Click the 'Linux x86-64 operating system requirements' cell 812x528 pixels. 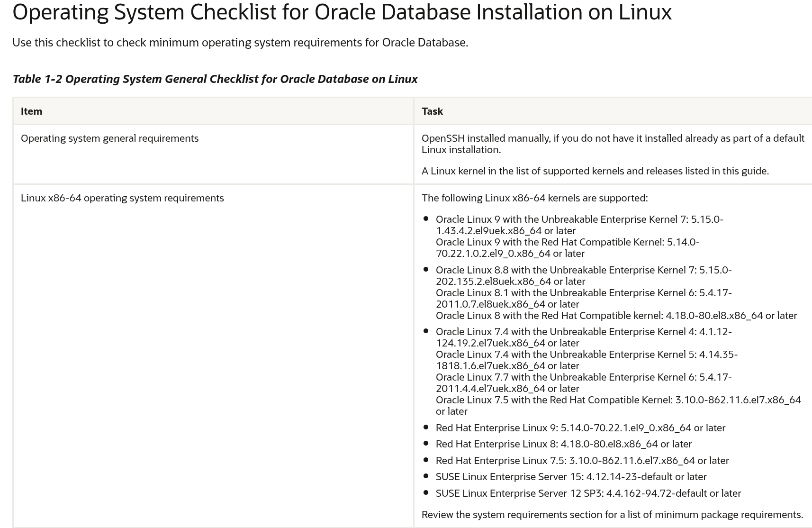pyautogui.click(x=122, y=198)
